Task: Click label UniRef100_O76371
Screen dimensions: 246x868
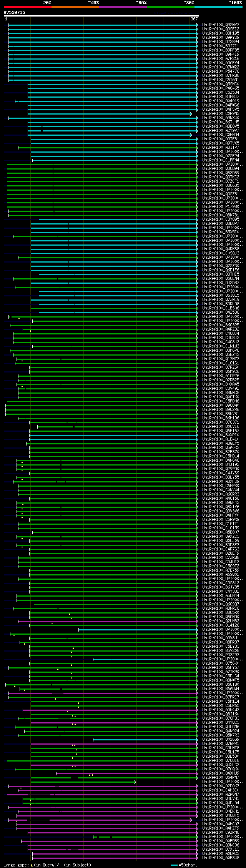Action: point(221,422)
